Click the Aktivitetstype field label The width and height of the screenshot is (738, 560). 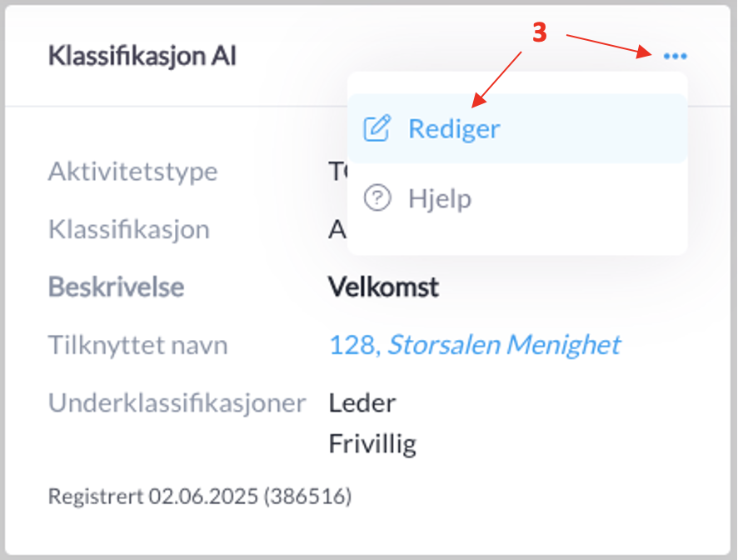click(132, 172)
